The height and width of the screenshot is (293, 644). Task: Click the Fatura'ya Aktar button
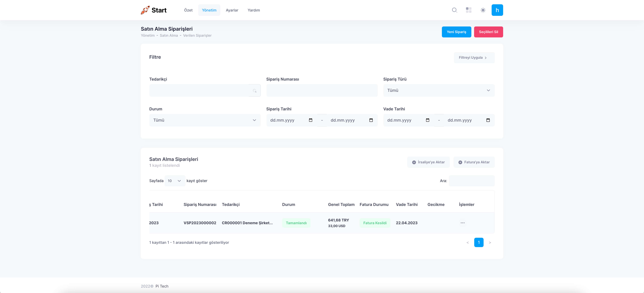474,162
